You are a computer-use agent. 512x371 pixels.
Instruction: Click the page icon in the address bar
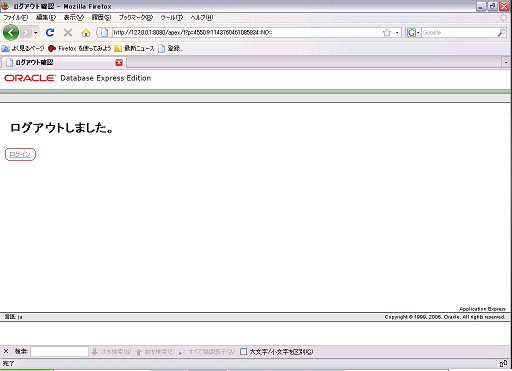pos(104,32)
